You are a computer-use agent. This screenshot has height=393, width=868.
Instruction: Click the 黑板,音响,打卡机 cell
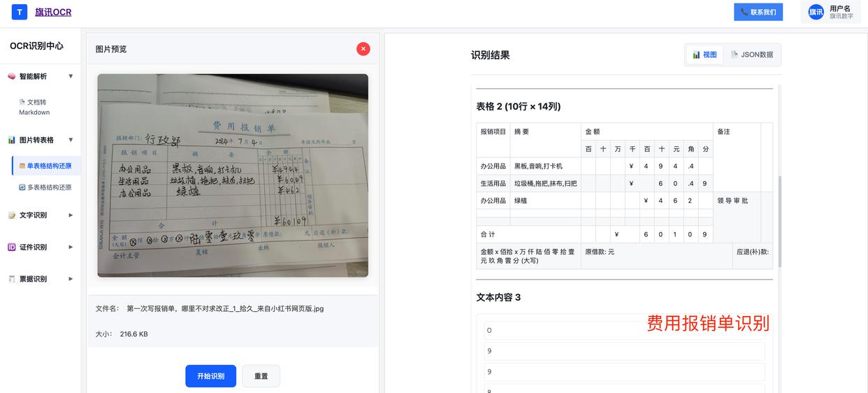tap(545, 166)
